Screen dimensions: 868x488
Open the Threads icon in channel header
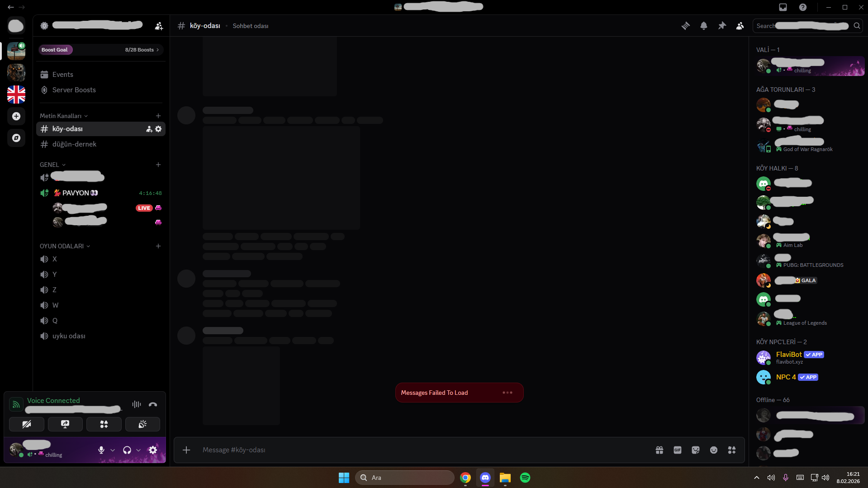686,26
